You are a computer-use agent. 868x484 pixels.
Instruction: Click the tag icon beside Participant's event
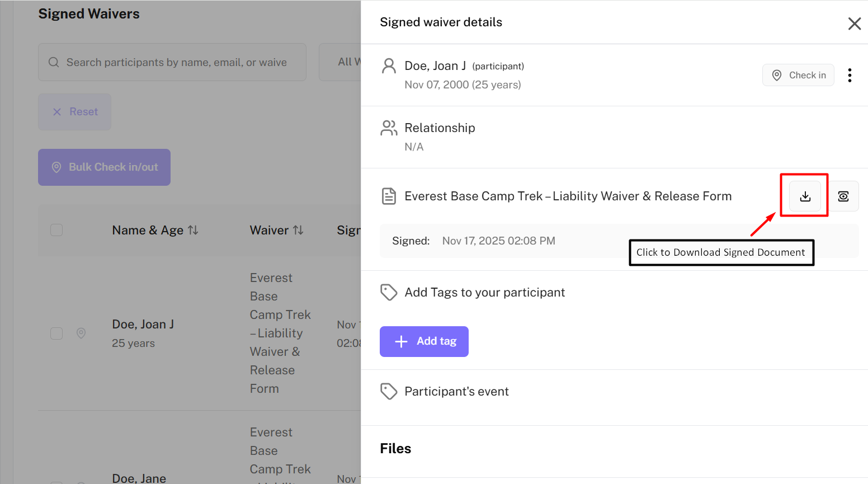point(388,391)
